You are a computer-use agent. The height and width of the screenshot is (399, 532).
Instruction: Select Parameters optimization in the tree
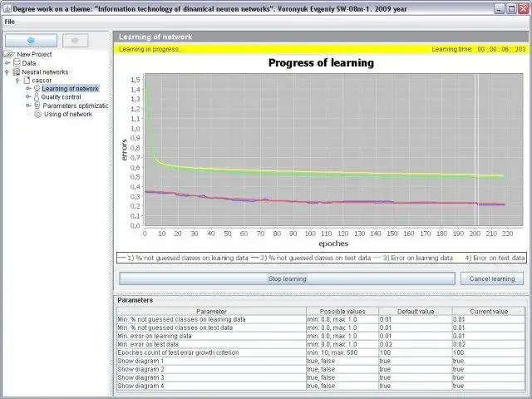[75, 106]
